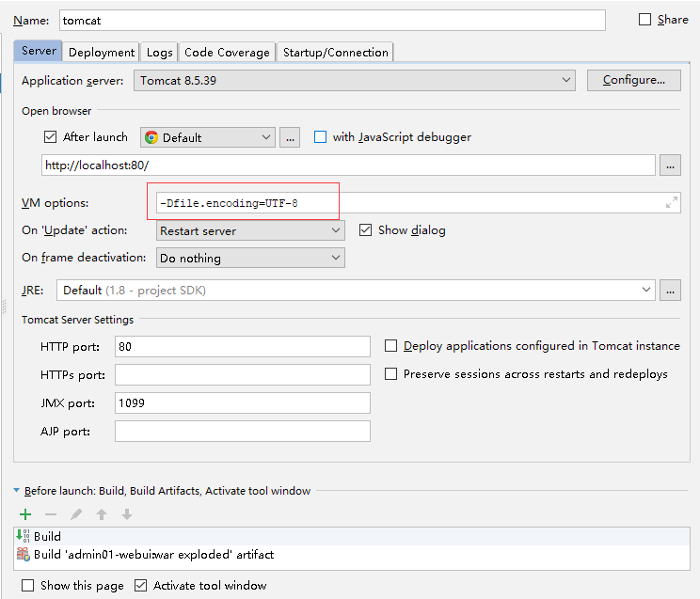Open the JRE Default dropdown

coord(356,291)
